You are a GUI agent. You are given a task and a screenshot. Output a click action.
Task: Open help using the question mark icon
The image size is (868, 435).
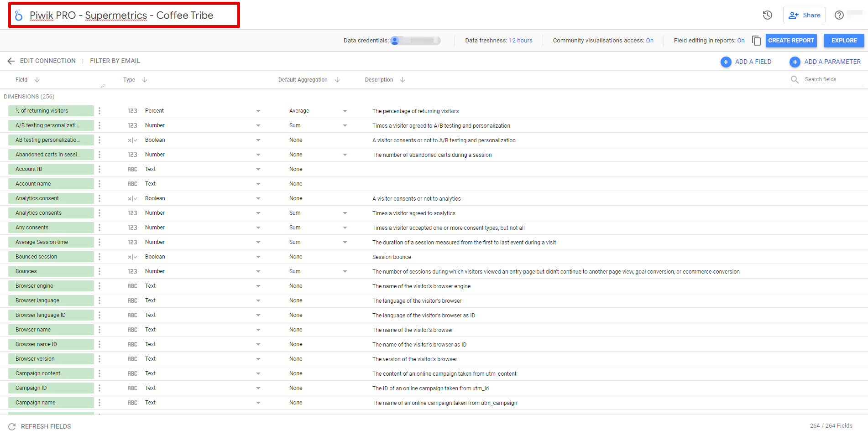(x=839, y=15)
